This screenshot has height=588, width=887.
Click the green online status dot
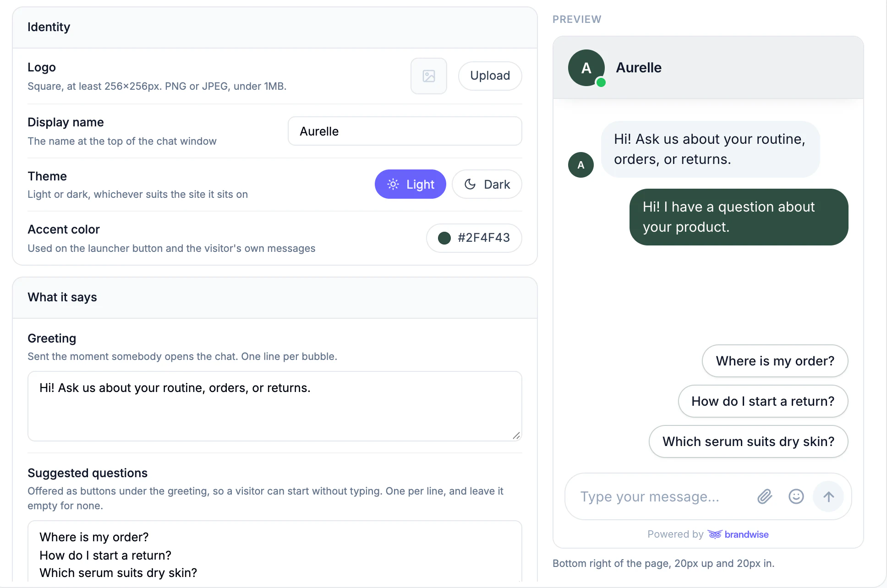pos(601,82)
